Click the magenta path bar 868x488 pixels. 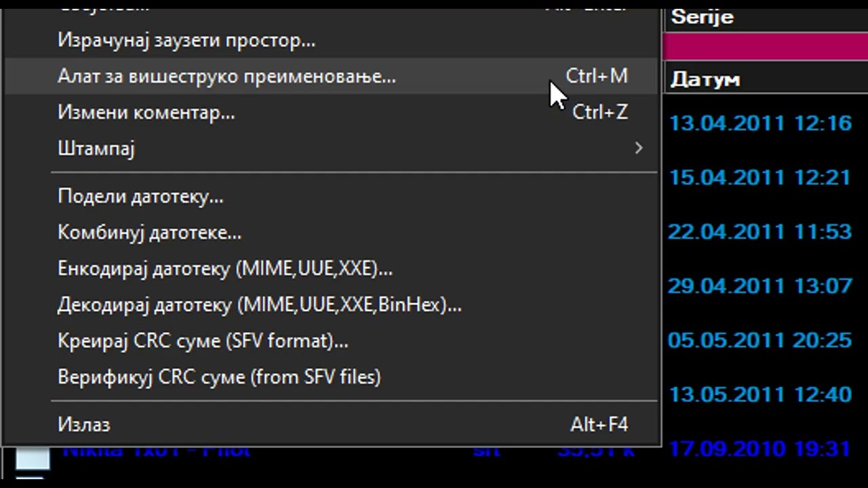(x=765, y=46)
